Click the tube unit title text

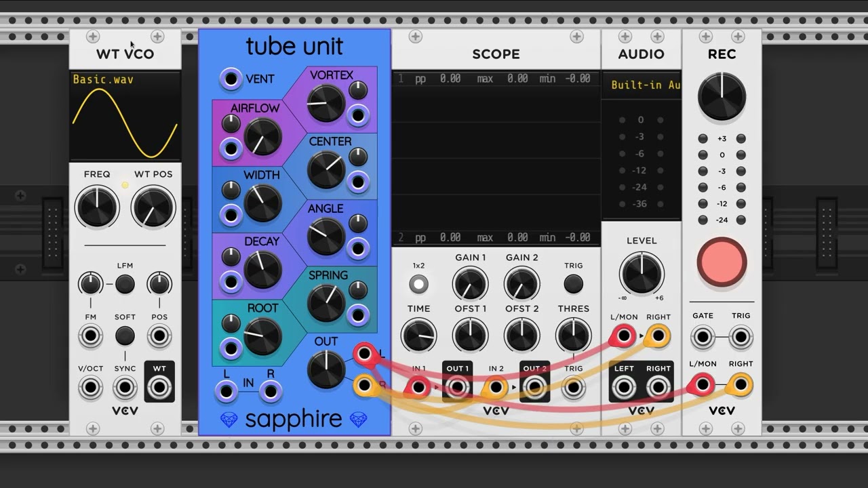point(294,46)
